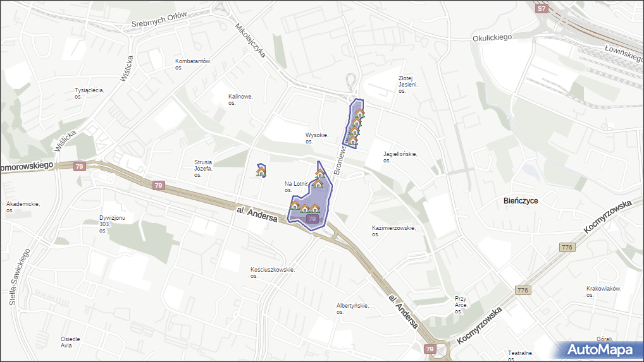Click the isolated house icon near Strusia Józefa
This screenshot has height=362, width=644.
pyautogui.click(x=261, y=172)
